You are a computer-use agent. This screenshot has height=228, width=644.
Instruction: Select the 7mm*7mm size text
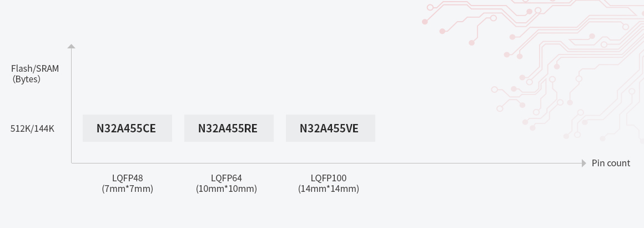(x=127, y=189)
